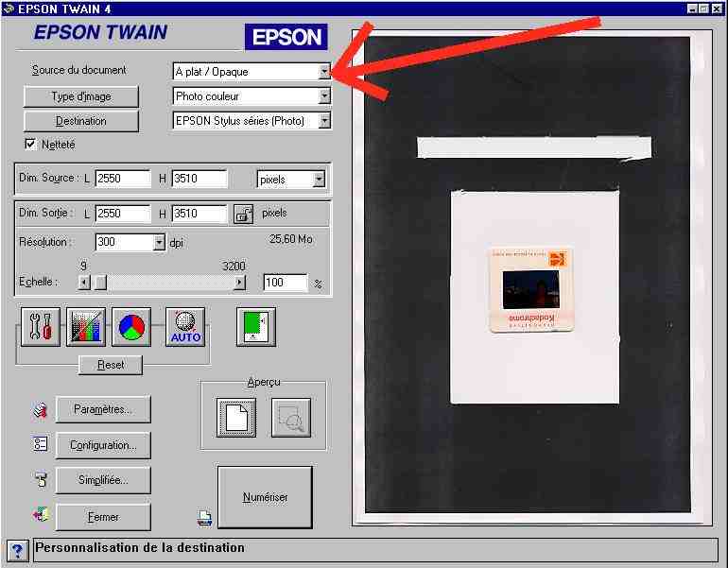Viewport: 728px width, 568px height.
Task: Click the Kodachrome slide in preview
Action: [532, 290]
